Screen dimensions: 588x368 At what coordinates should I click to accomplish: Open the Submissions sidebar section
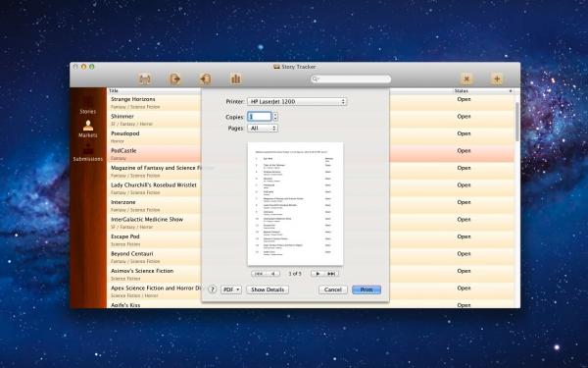pyautogui.click(x=88, y=153)
